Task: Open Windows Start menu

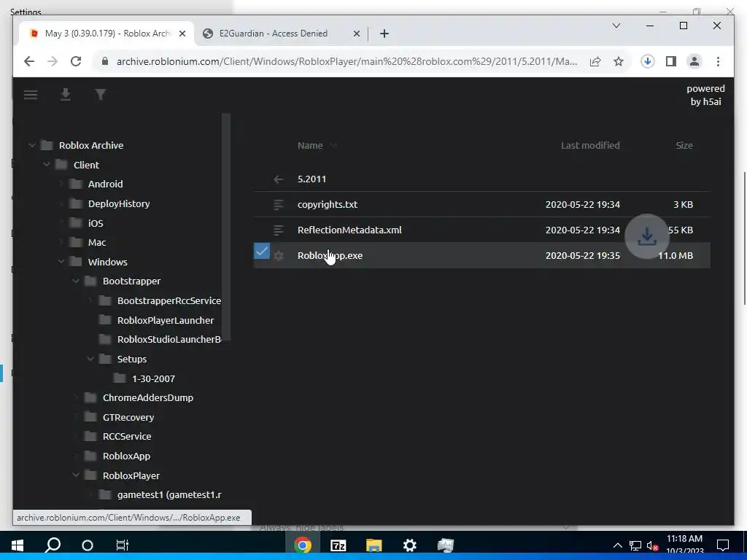Action: (x=18, y=545)
